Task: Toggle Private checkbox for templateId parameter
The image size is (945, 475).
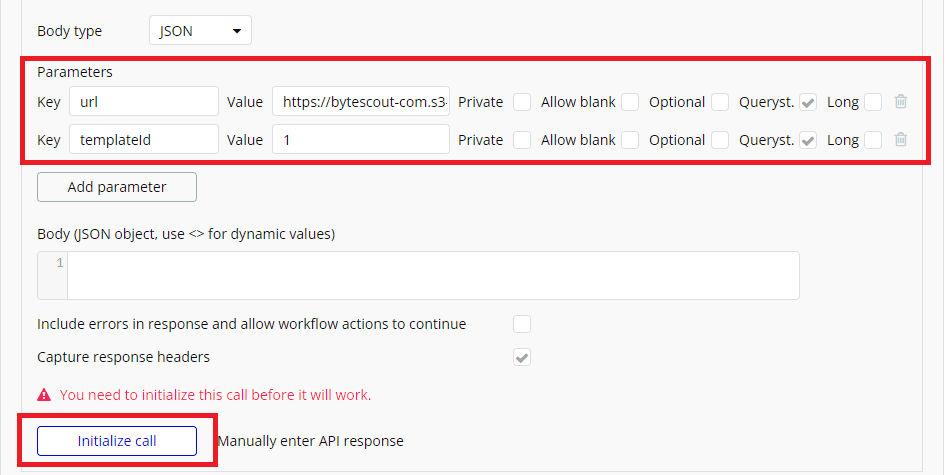Action: point(522,141)
